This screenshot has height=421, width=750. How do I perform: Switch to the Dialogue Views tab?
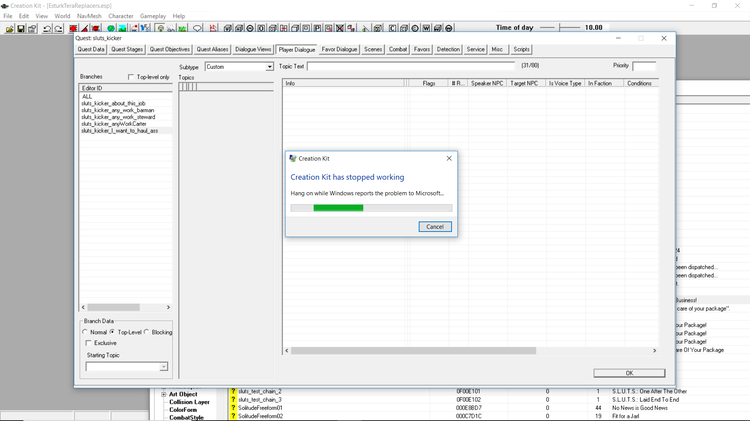[x=253, y=49]
